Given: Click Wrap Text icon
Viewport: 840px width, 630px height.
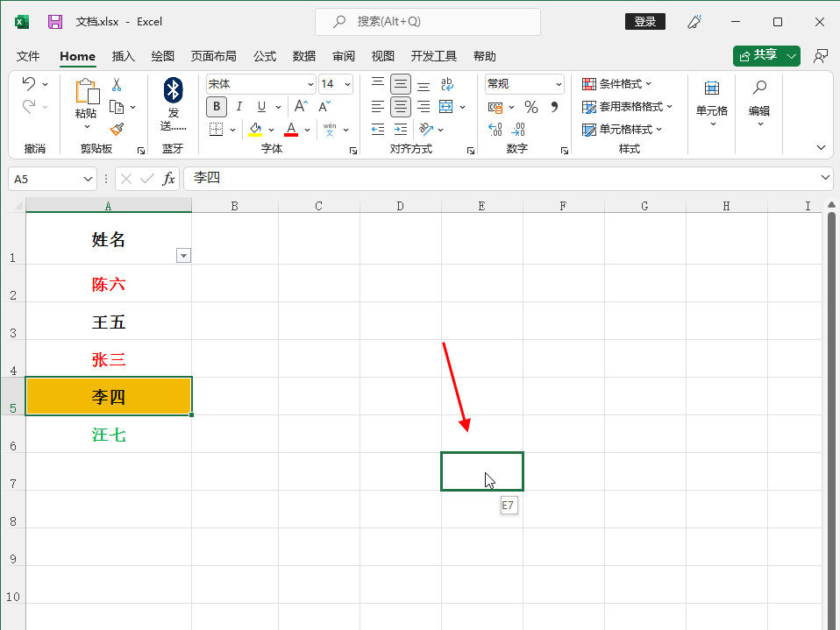Looking at the screenshot, I should [447, 84].
